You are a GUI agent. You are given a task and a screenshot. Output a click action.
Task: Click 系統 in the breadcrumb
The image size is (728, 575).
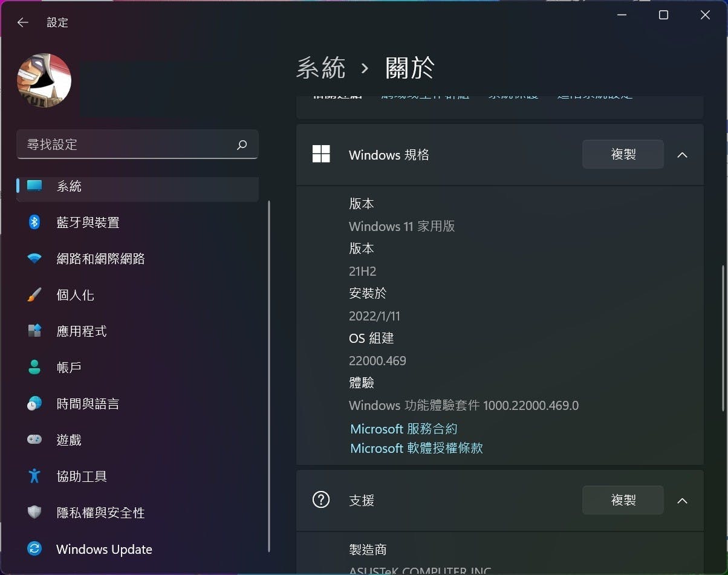click(320, 68)
